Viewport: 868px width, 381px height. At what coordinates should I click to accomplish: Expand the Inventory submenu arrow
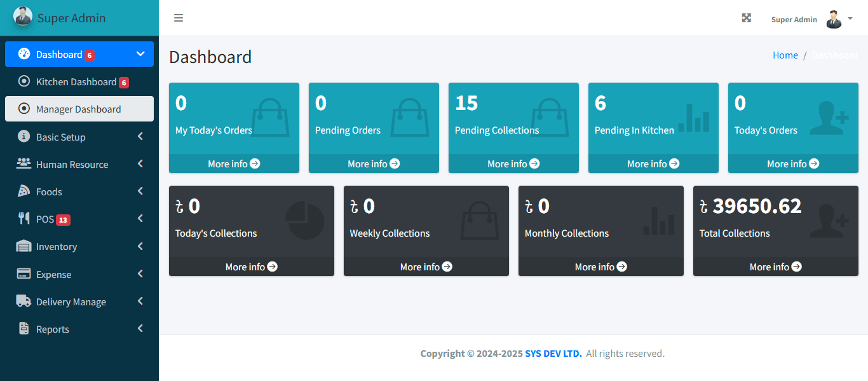(140, 246)
